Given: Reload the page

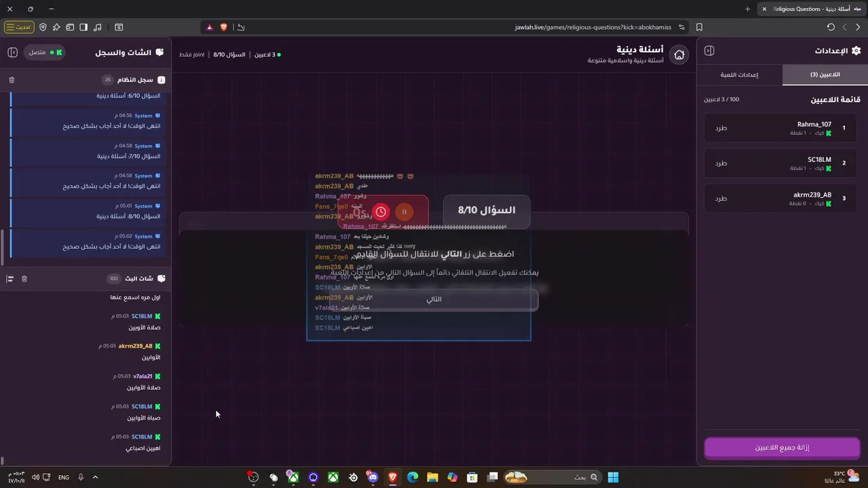Looking at the screenshot, I should (x=831, y=27).
